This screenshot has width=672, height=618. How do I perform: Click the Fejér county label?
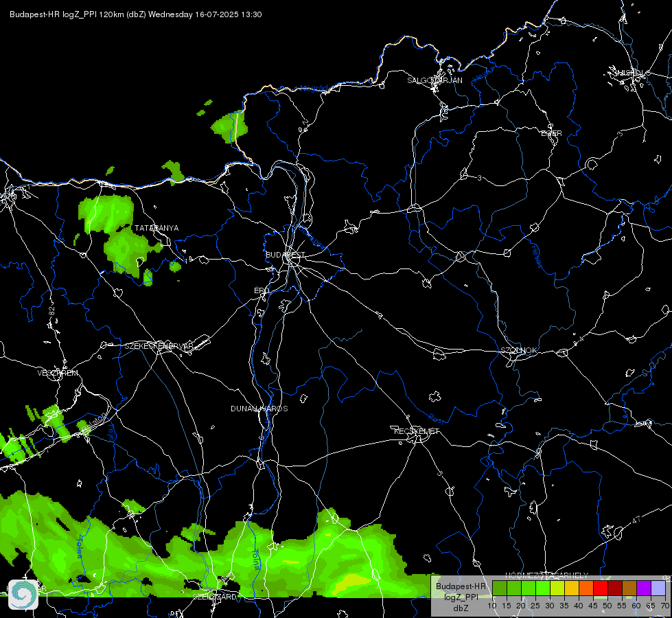[x=111, y=433]
